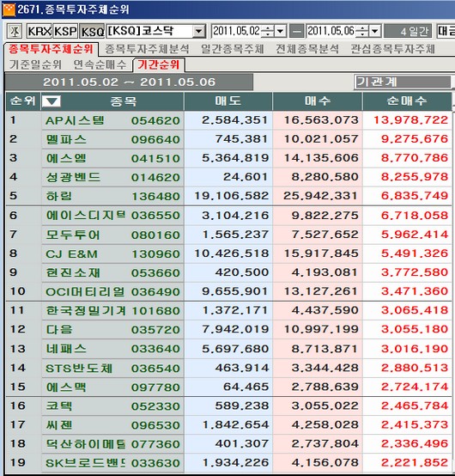The width and height of the screenshot is (455, 476).
Task: Click sell value 64,465 for 에스맥
Action: [246, 387]
